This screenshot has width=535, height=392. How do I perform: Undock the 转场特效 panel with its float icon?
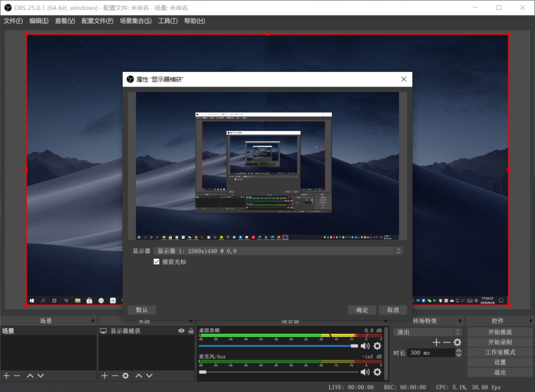[x=460, y=321]
